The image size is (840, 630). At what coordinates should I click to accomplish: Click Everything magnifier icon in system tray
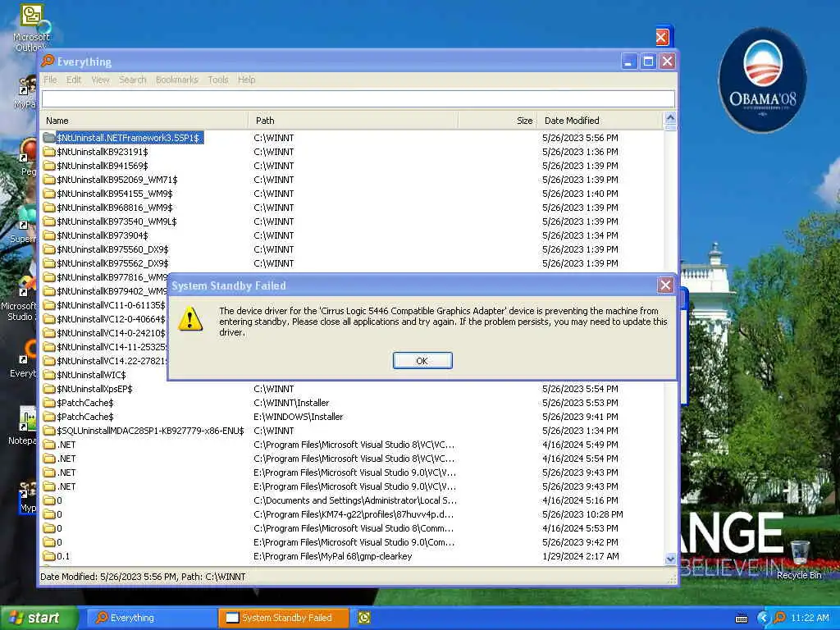[x=780, y=618]
